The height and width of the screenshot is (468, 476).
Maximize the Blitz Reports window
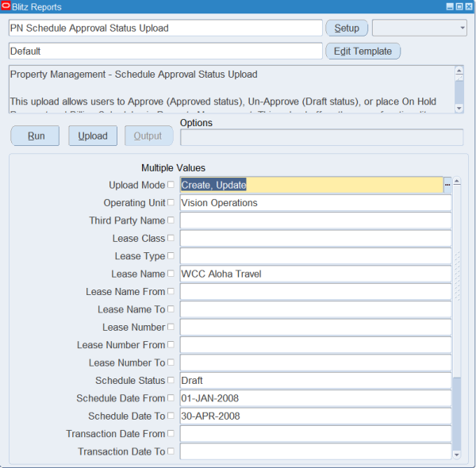459,6
